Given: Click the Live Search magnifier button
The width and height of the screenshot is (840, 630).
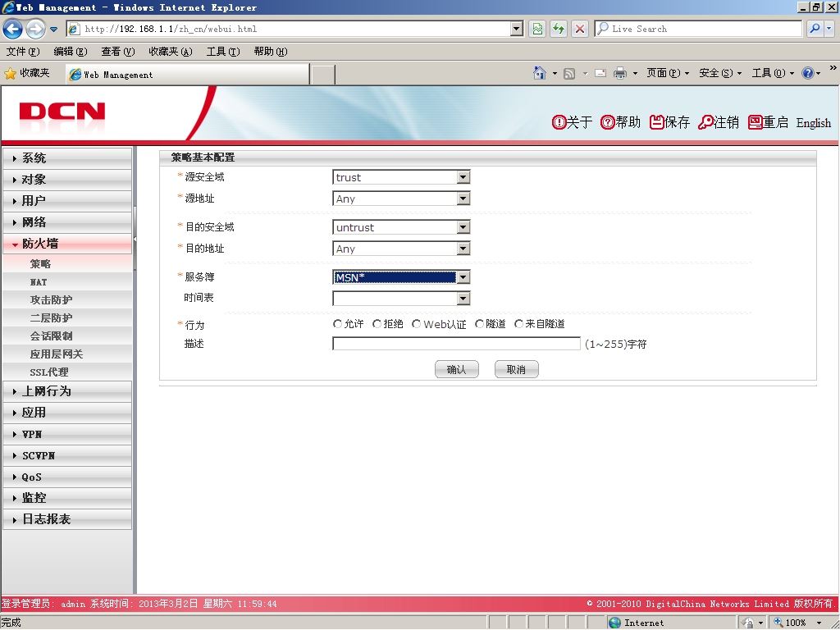Looking at the screenshot, I should click(815, 29).
